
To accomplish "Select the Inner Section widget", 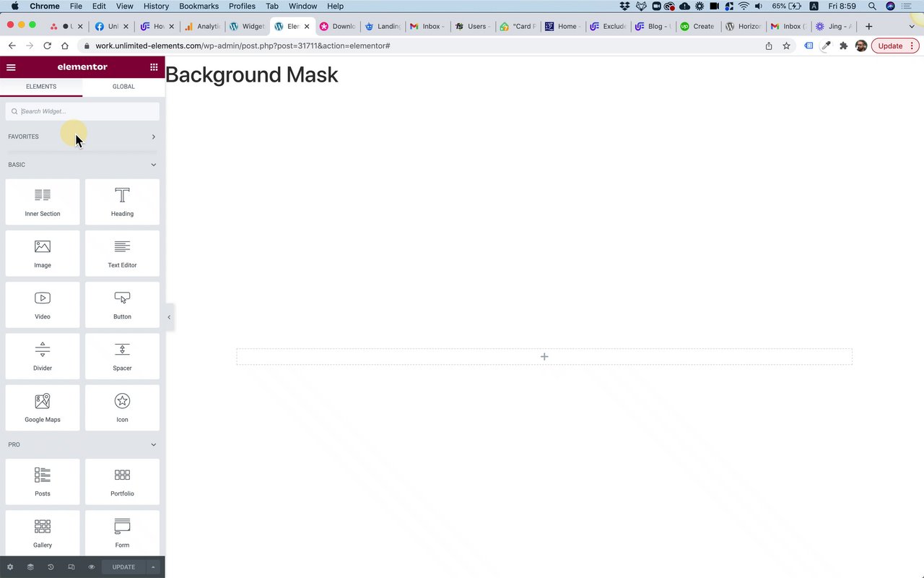I will coord(43,202).
